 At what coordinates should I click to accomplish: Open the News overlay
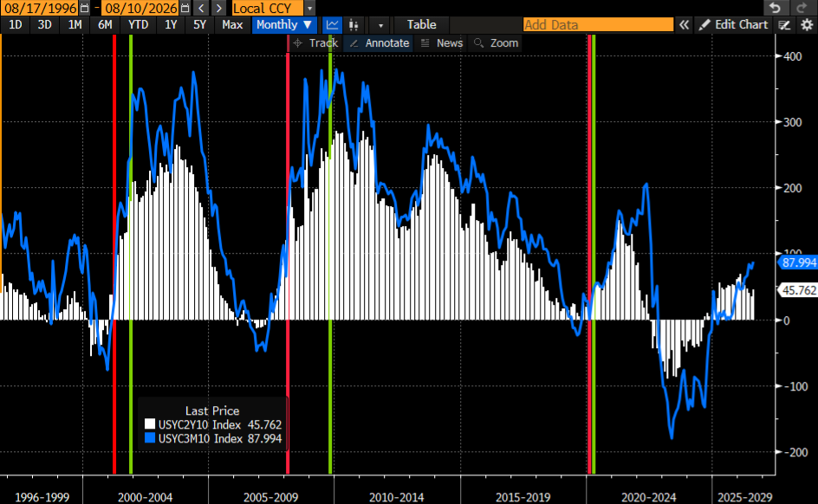[x=442, y=43]
